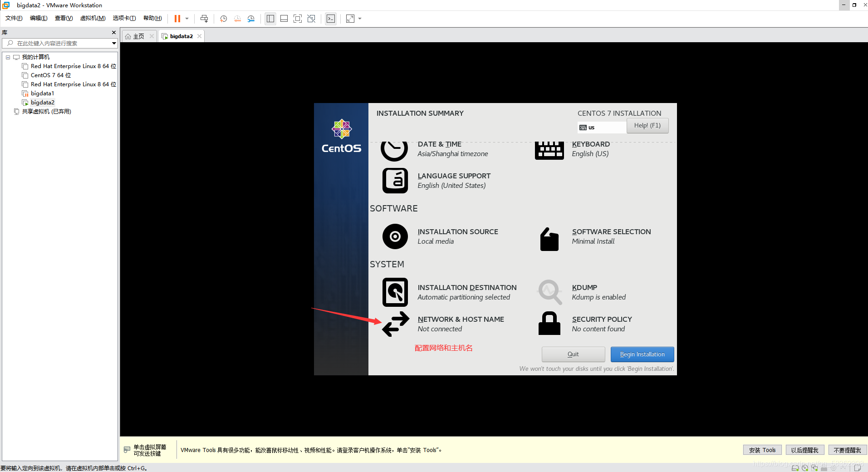This screenshot has width=868, height=472.
Task: Click the SOFTWARE SELECTION label
Action: point(611,232)
